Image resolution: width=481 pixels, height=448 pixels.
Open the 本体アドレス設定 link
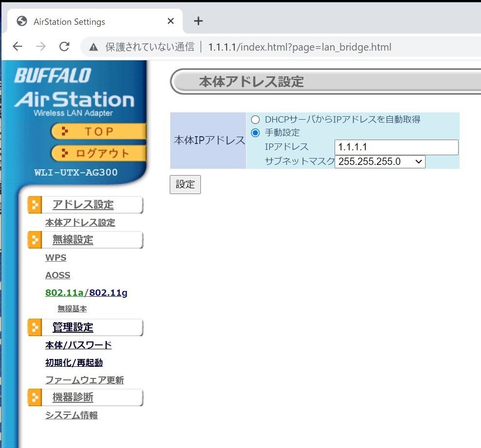(x=80, y=222)
